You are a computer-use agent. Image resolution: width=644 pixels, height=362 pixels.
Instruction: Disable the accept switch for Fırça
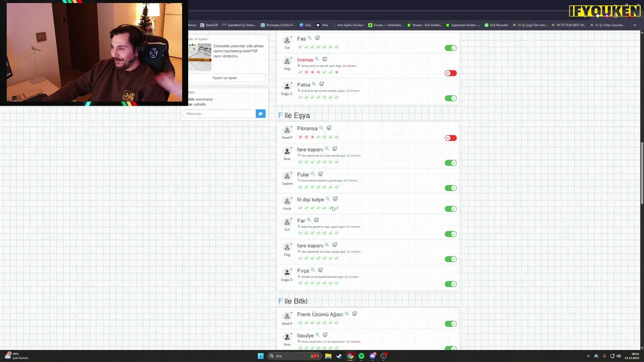[451, 284]
